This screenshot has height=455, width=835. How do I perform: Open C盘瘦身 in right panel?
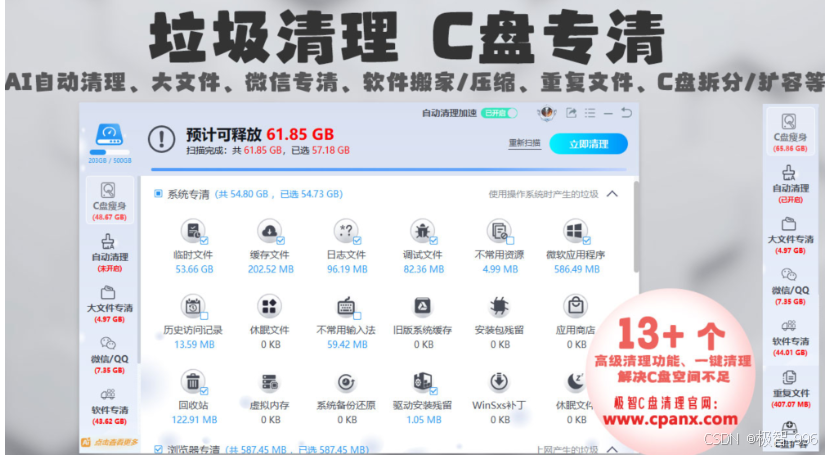pyautogui.click(x=790, y=132)
